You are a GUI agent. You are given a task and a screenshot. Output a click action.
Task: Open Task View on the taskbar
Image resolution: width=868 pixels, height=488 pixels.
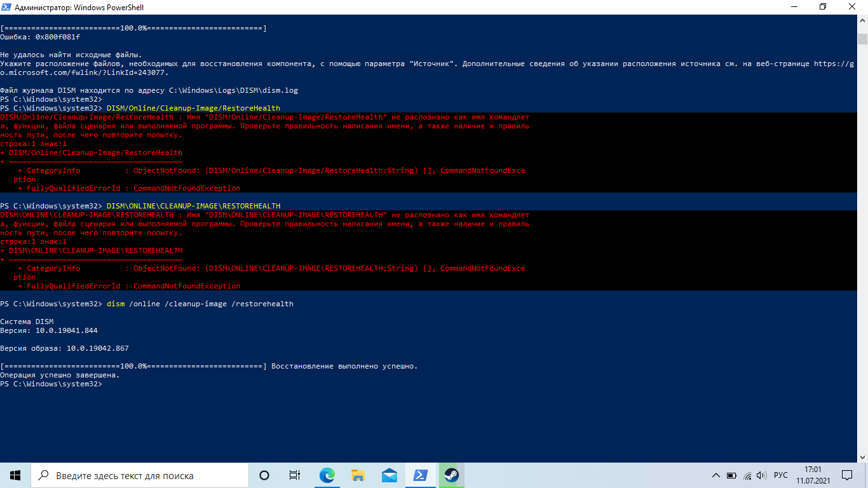click(295, 475)
